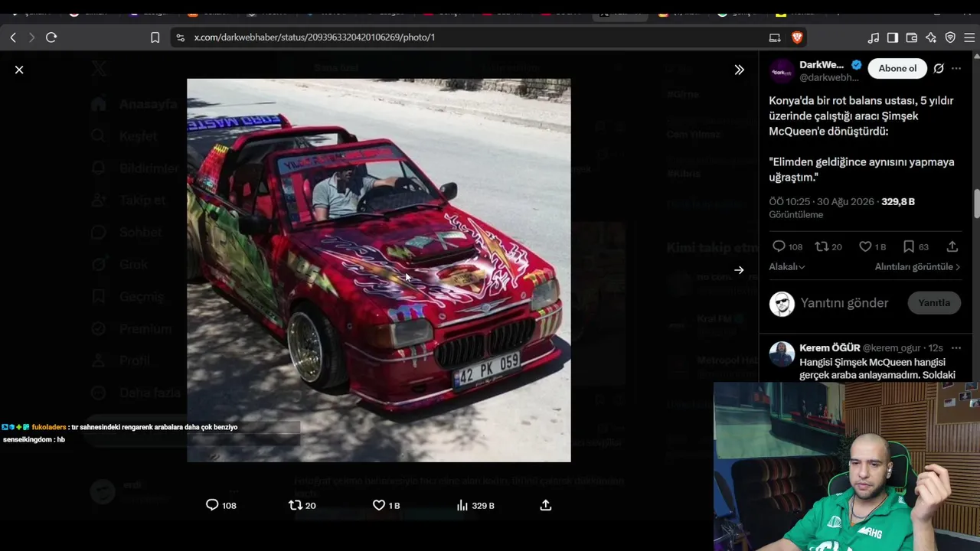Click the quote "Elimden geldiğince aynısını yapmaya uğraştım."

[862, 169]
